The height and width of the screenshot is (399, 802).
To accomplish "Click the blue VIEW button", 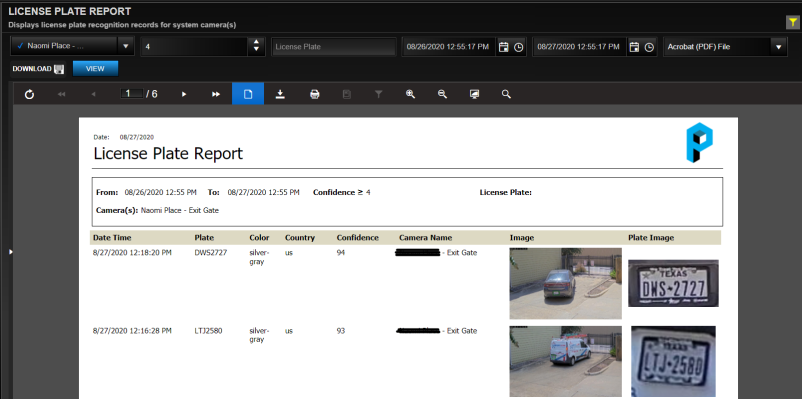I will point(95,69).
